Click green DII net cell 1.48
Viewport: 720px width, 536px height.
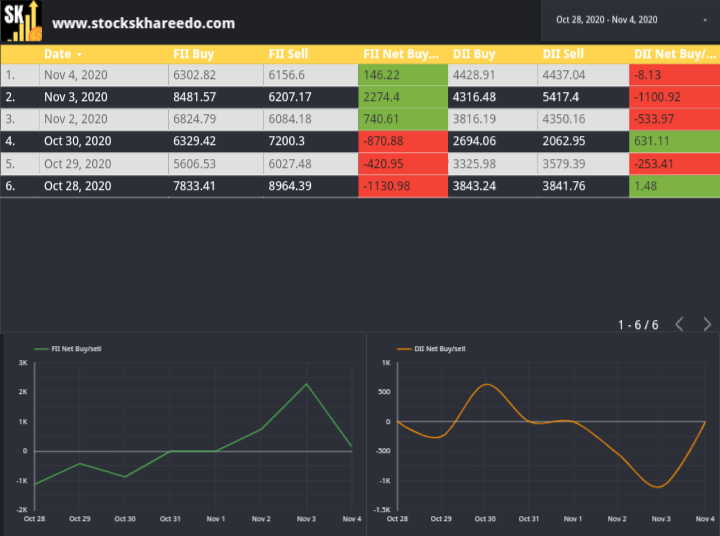pyautogui.click(x=675, y=186)
